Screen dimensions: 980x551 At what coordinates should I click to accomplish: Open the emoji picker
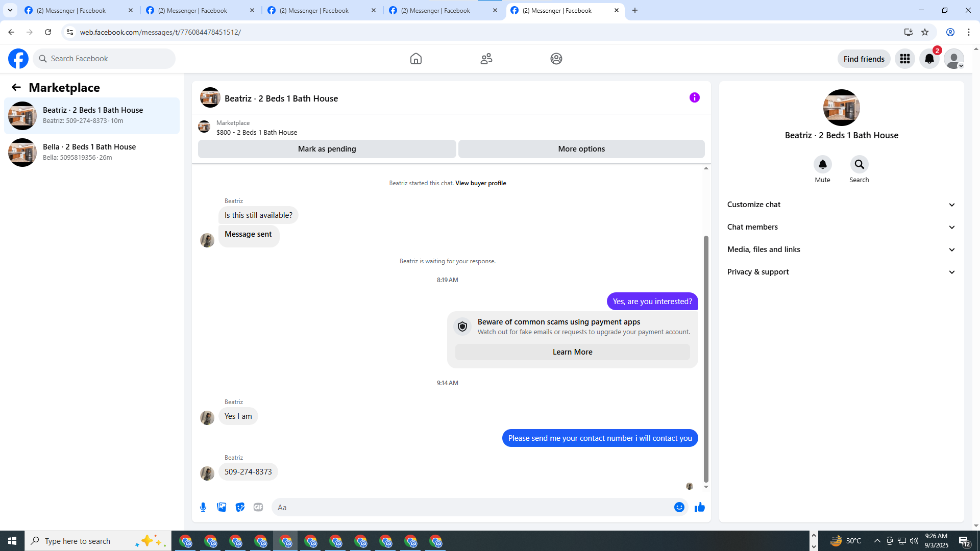pyautogui.click(x=679, y=507)
